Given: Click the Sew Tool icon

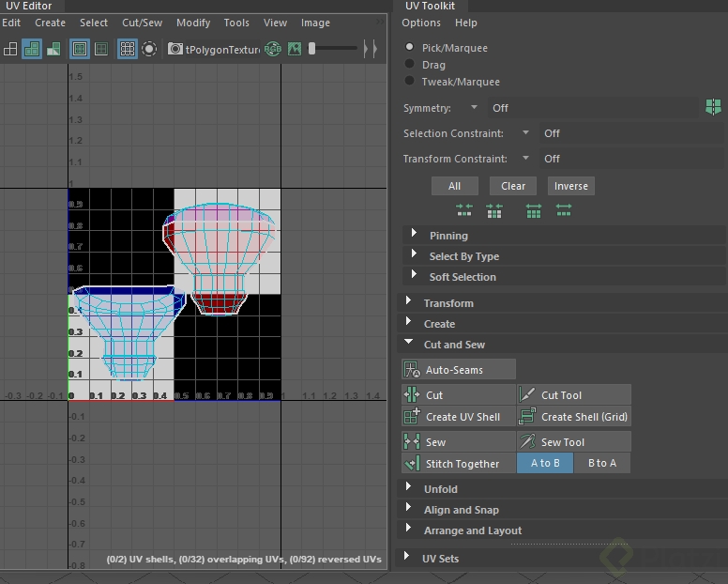Looking at the screenshot, I should [x=527, y=442].
